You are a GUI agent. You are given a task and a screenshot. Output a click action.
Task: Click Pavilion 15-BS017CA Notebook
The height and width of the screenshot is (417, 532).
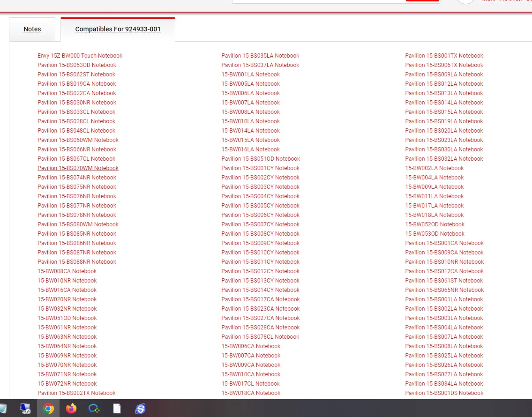pos(261,299)
